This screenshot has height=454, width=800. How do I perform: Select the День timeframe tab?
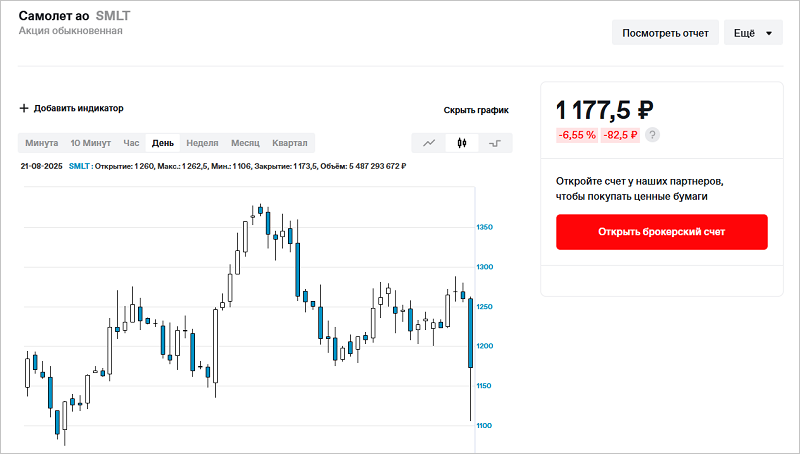[163, 143]
